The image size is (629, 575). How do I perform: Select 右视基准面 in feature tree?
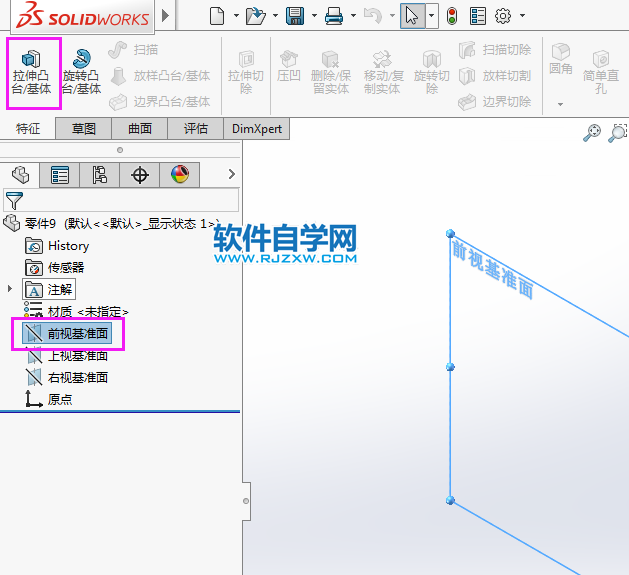click(67, 377)
